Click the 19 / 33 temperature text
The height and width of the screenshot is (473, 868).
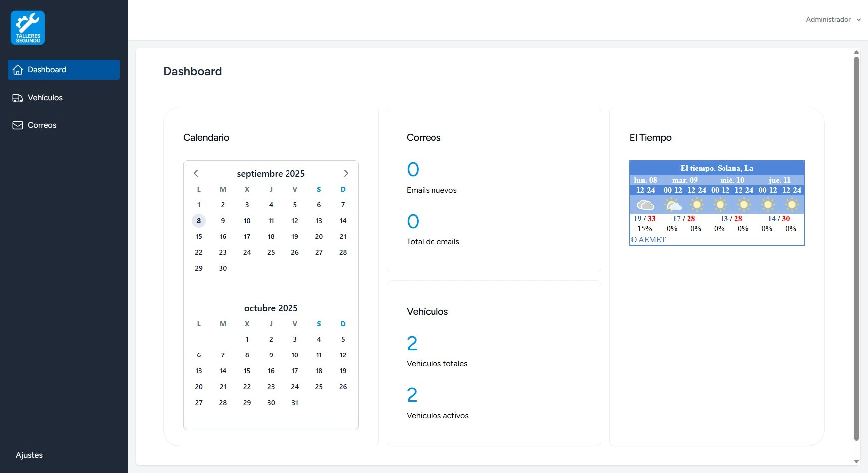pyautogui.click(x=644, y=219)
